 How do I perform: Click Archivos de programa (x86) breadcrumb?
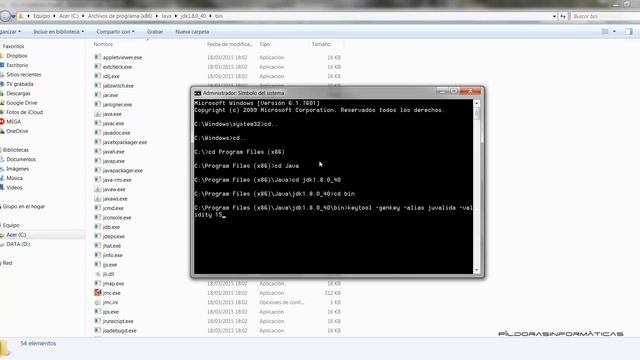[120, 16]
